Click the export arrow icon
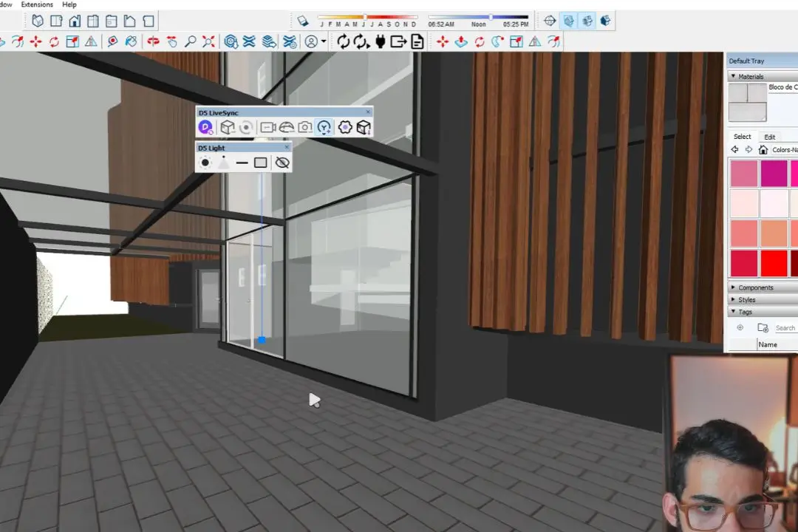 tap(398, 41)
